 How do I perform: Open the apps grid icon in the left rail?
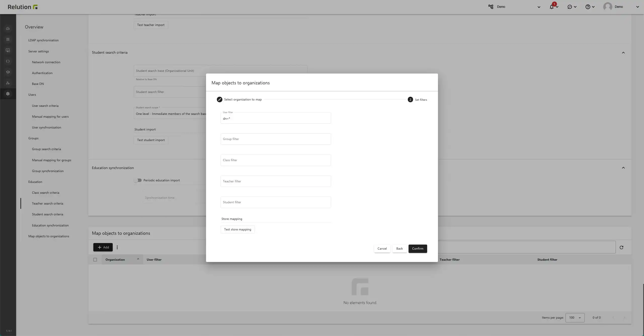click(x=8, y=39)
